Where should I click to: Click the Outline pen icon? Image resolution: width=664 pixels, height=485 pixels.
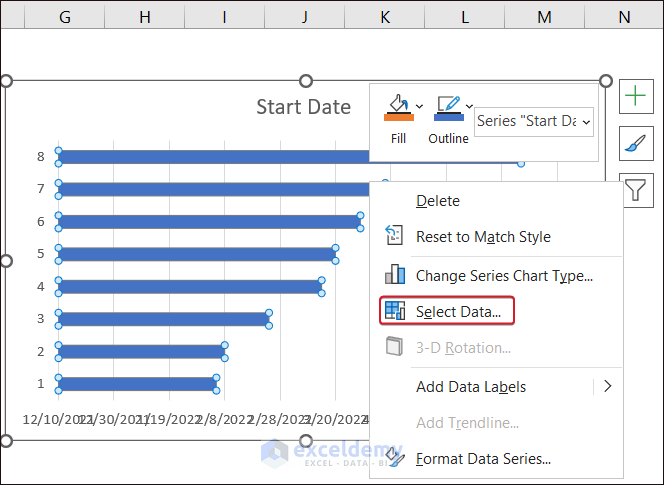(447, 107)
